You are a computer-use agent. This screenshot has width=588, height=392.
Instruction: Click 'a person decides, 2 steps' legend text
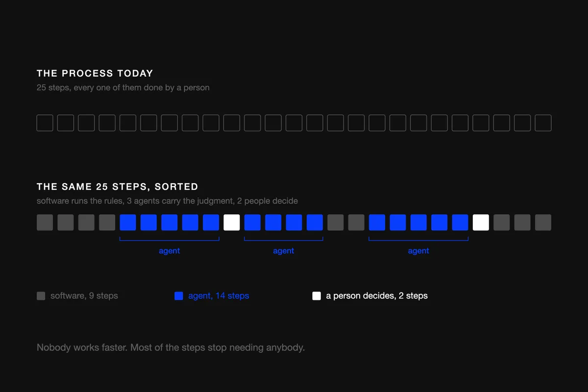tap(377, 296)
